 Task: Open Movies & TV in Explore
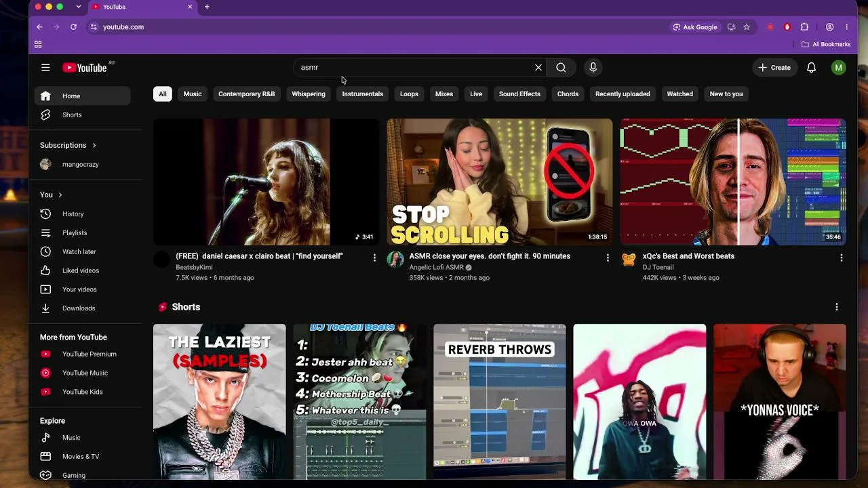coord(82,457)
